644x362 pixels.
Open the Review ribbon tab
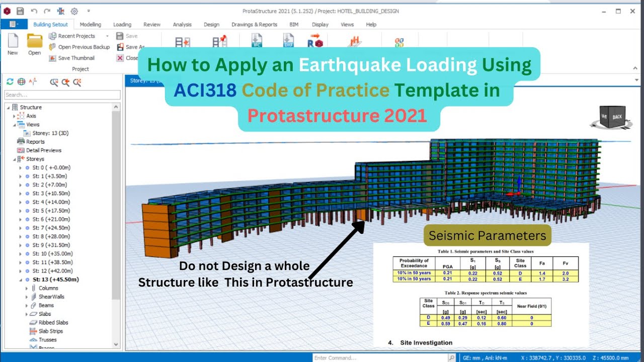tap(152, 24)
